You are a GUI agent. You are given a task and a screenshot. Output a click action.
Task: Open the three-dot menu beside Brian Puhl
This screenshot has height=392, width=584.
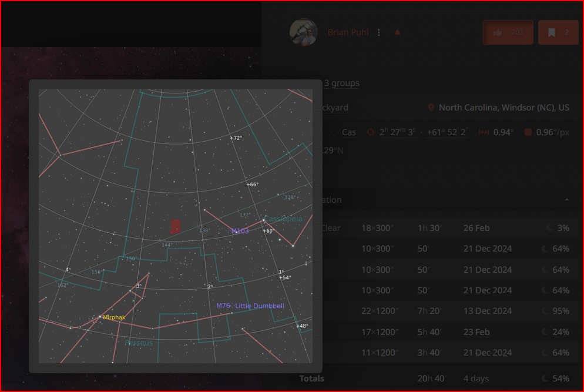click(379, 32)
